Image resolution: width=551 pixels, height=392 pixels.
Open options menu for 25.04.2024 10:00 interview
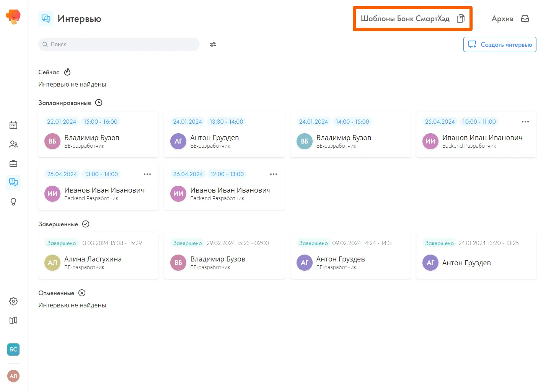point(525,122)
